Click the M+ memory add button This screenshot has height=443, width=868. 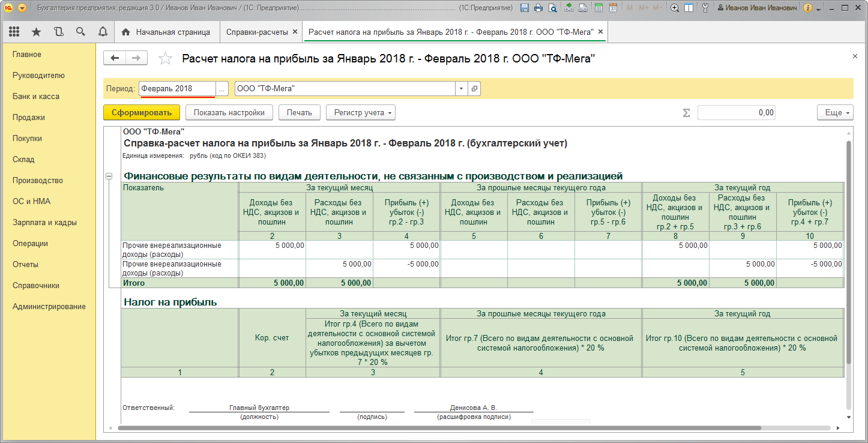pos(643,8)
